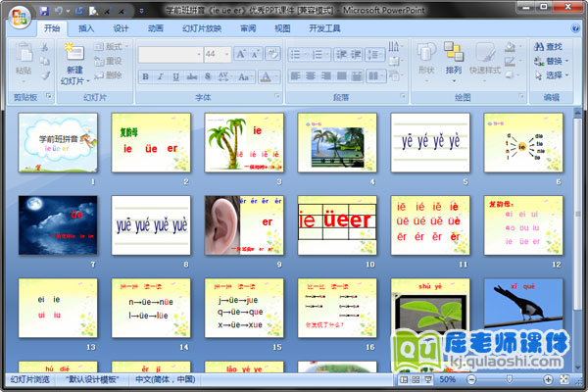Toggle Italic formatting

[x=161, y=76]
